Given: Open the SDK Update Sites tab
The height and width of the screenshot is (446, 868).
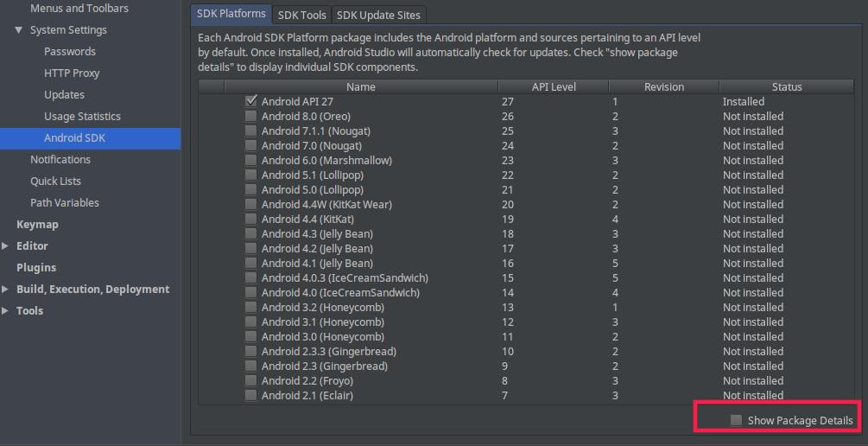Looking at the screenshot, I should coord(378,15).
